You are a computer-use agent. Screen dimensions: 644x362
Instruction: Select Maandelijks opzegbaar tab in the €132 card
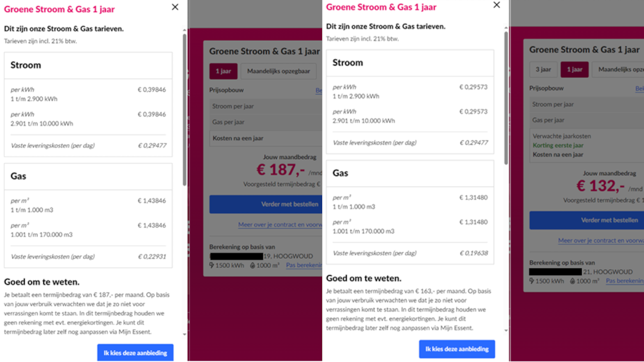coord(619,69)
